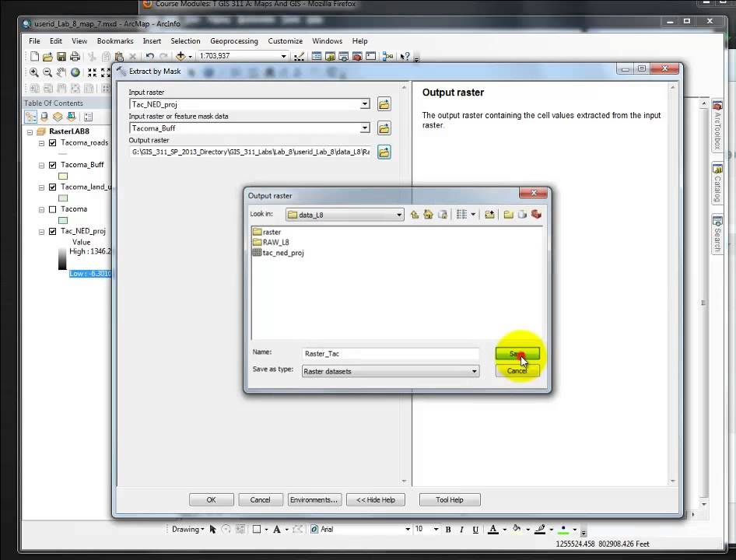Open the Editor toolbar icon

click(299, 57)
